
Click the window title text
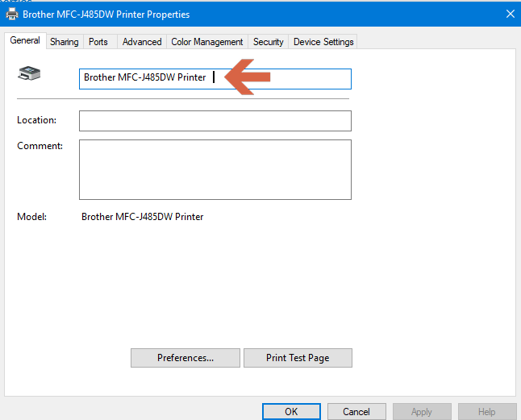[106, 15]
